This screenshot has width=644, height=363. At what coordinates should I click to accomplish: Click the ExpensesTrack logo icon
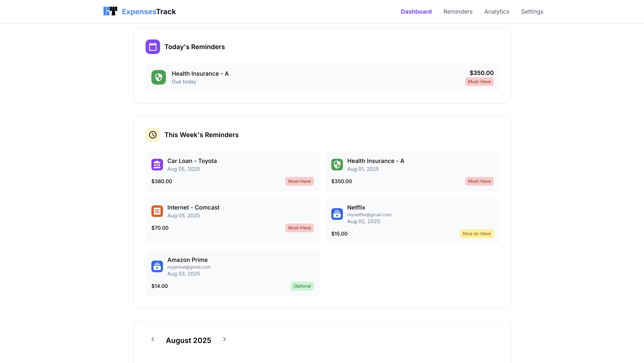pyautogui.click(x=110, y=11)
